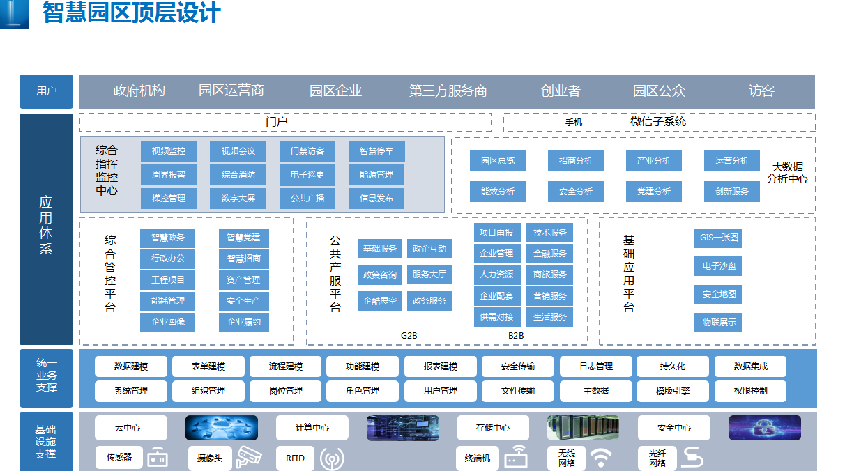868x471 pixels.
Task: Click the 供需对接 box
Action: [497, 317]
